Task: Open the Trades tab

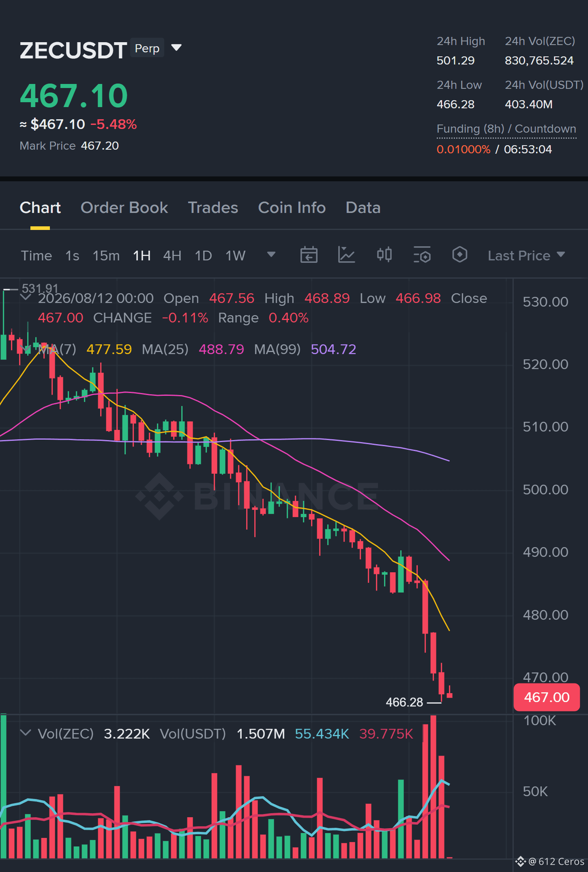Action: click(213, 208)
